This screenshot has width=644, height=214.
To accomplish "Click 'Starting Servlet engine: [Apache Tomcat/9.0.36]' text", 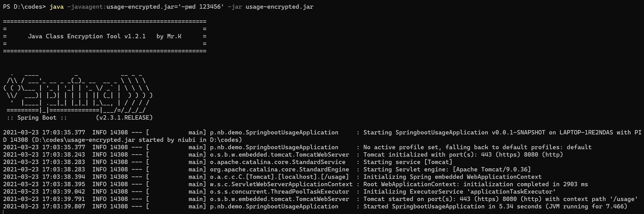I will tap(447, 170).
